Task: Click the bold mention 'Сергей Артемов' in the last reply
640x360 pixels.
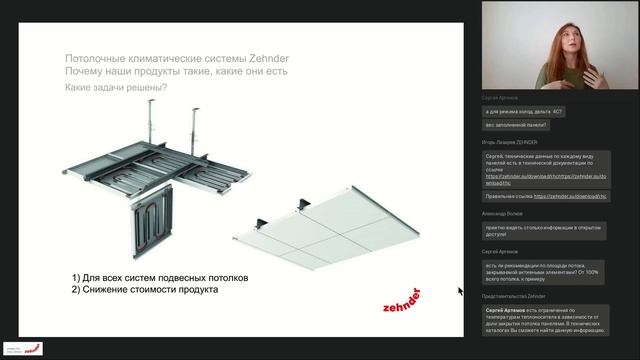Action: [505, 310]
